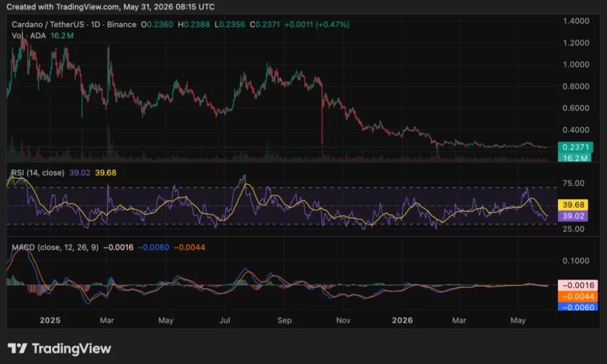607x364 pixels.
Task: Click the Nov label on time axis
Action: tap(343, 320)
